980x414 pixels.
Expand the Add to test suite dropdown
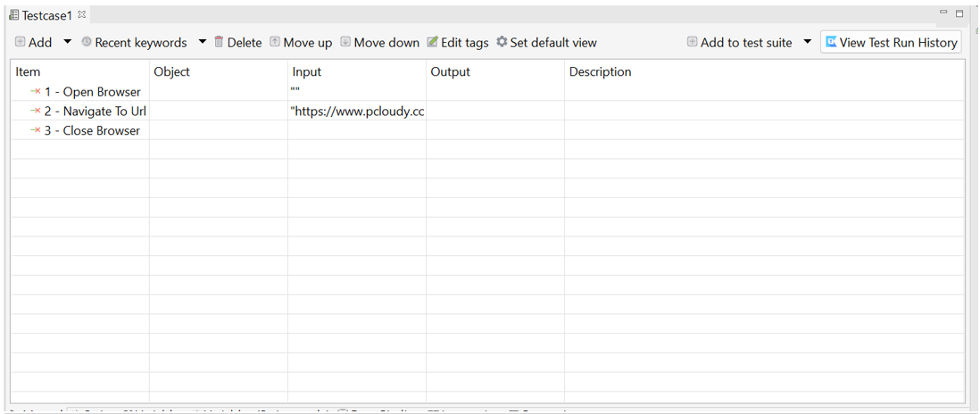(807, 42)
